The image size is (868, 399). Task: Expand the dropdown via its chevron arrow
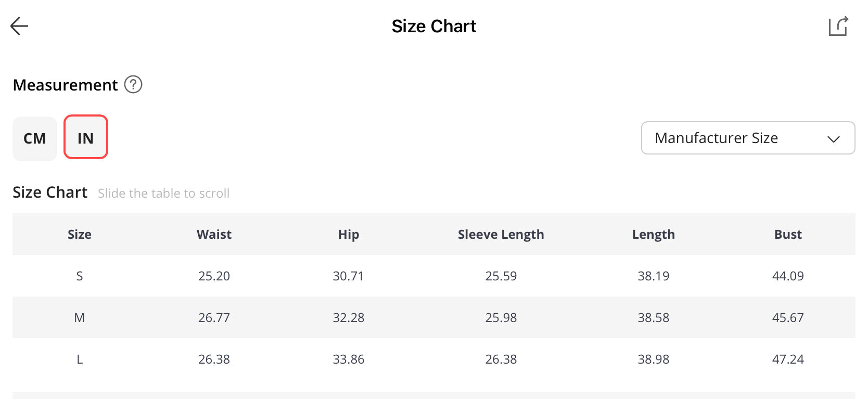(x=834, y=139)
